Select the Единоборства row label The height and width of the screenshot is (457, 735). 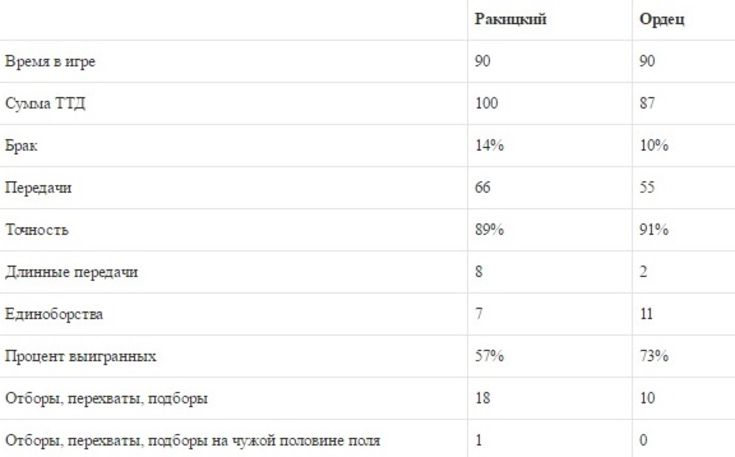pyautogui.click(x=54, y=314)
